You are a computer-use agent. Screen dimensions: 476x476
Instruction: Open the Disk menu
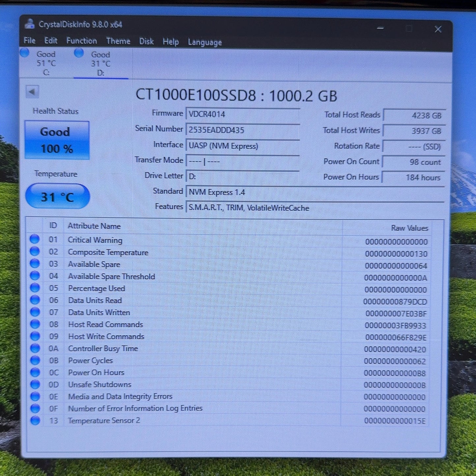[x=146, y=42]
